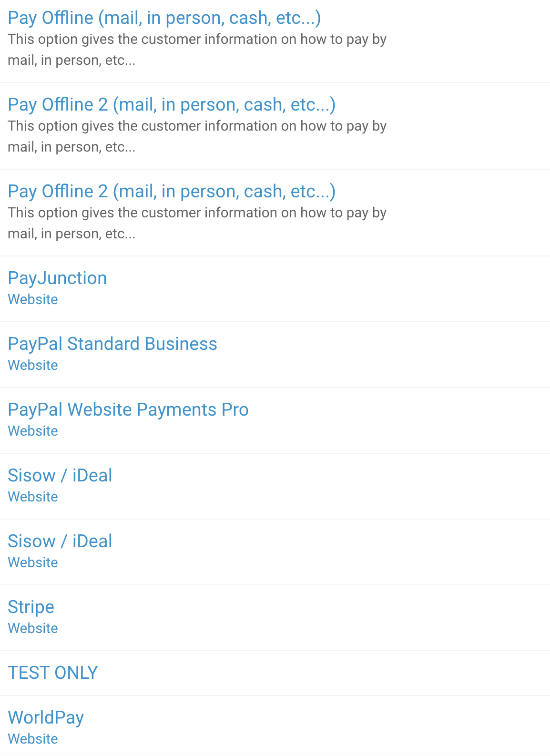The height and width of the screenshot is (756, 550).
Task: Click the first Sisow / iDeal title
Action: [60, 476]
